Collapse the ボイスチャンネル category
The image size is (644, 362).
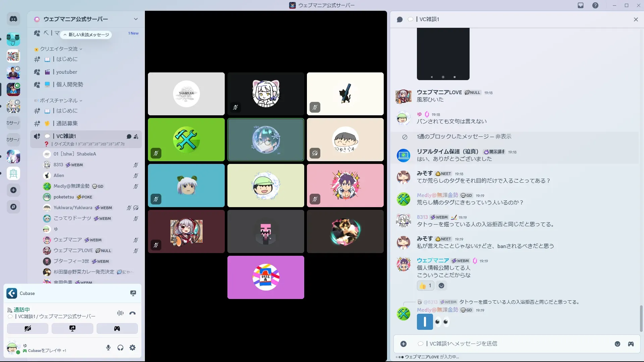(59, 101)
